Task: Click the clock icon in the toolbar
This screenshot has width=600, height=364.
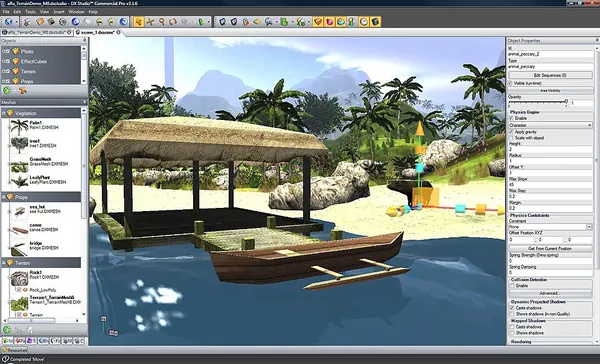Action: pos(364,22)
